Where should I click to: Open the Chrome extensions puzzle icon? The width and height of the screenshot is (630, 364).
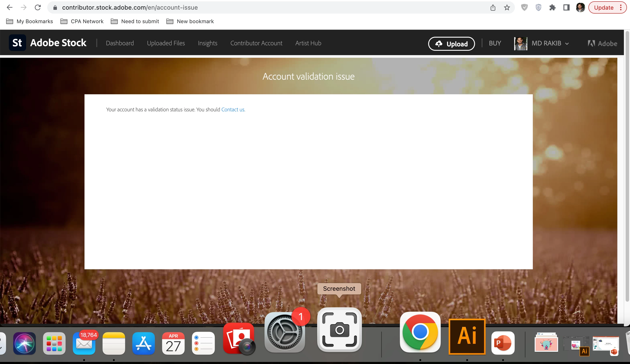pos(552,7)
